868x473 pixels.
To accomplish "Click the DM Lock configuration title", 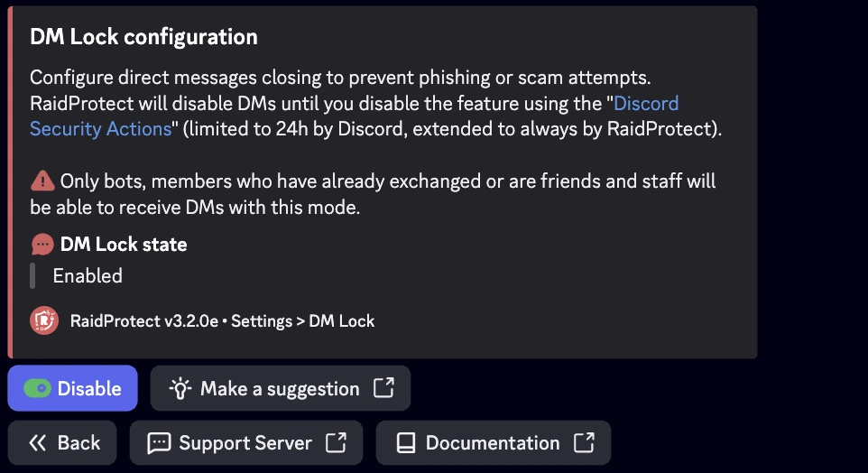I will coord(144,37).
